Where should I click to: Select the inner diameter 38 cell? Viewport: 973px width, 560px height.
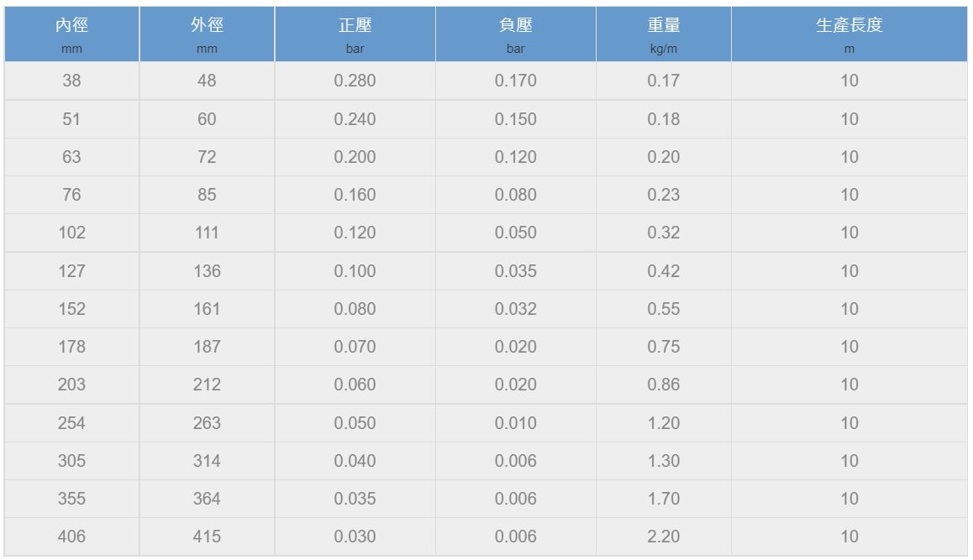pos(72,81)
